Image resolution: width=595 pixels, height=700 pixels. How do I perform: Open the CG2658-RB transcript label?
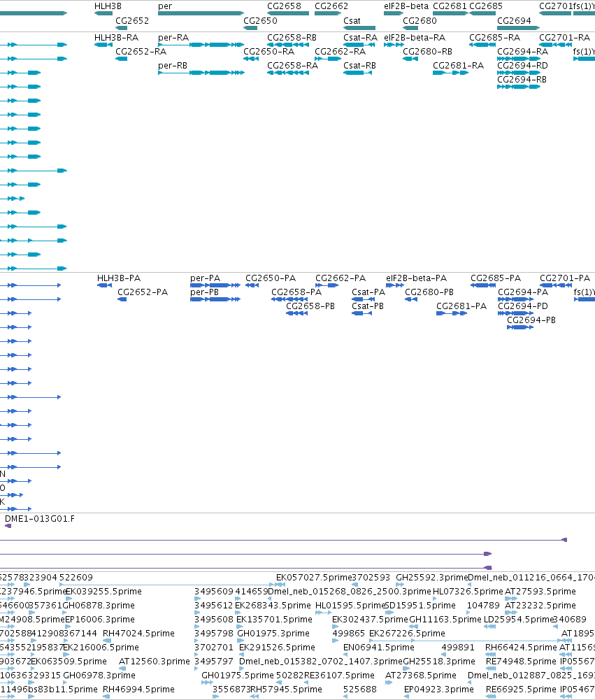pos(292,38)
